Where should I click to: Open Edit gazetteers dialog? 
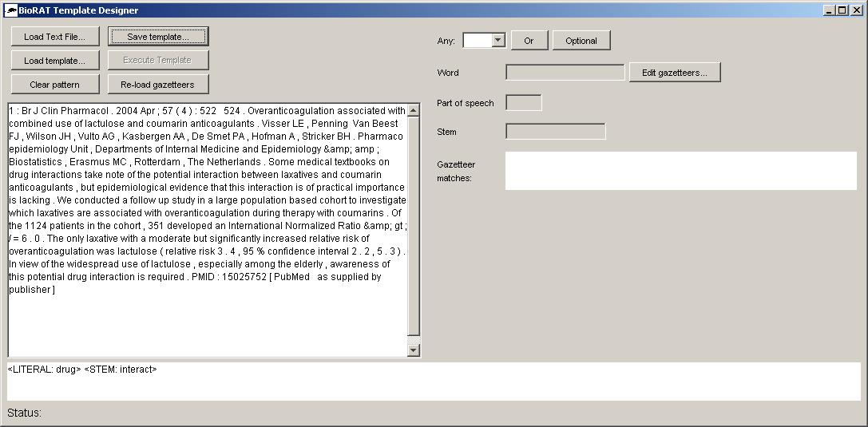(674, 73)
